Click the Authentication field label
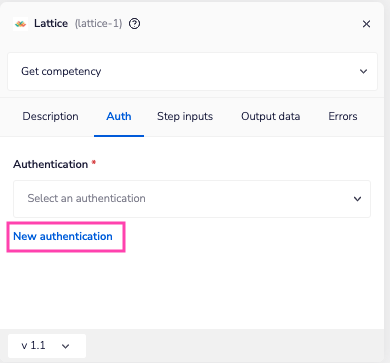 point(51,164)
